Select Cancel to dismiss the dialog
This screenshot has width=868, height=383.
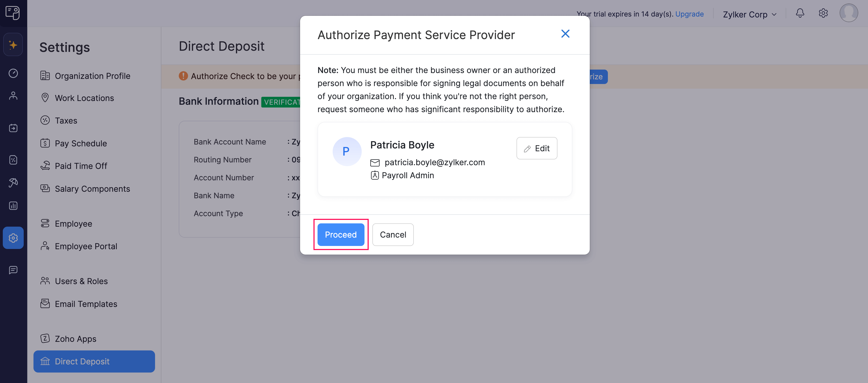click(393, 234)
